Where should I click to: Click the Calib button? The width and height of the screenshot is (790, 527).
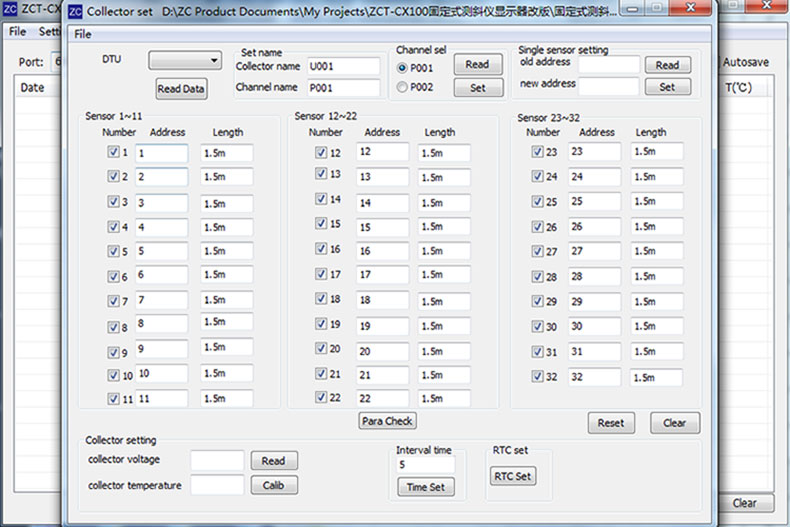point(273,486)
